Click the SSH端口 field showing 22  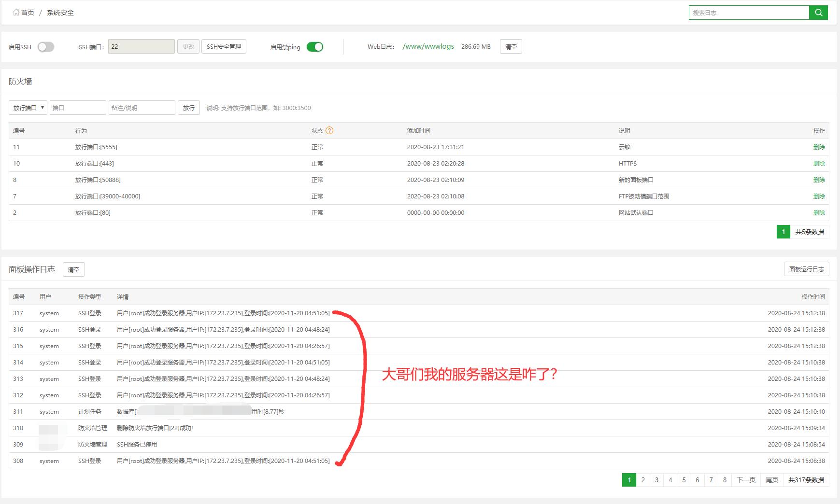point(141,46)
